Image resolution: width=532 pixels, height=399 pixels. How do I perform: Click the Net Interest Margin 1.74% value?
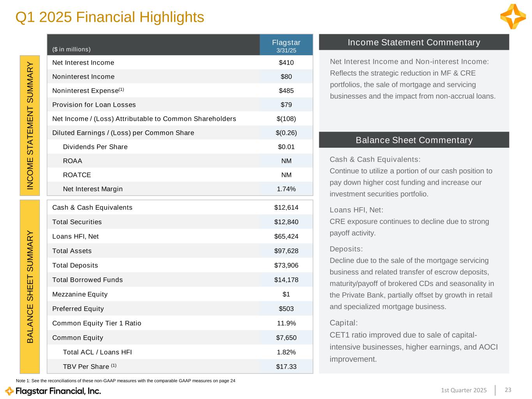coord(286,189)
